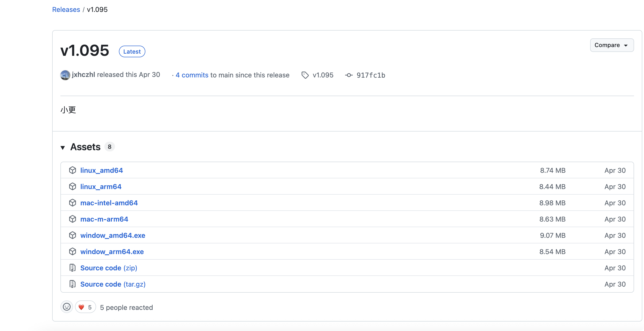Click the commit icon beside 917fc1b

[349, 75]
